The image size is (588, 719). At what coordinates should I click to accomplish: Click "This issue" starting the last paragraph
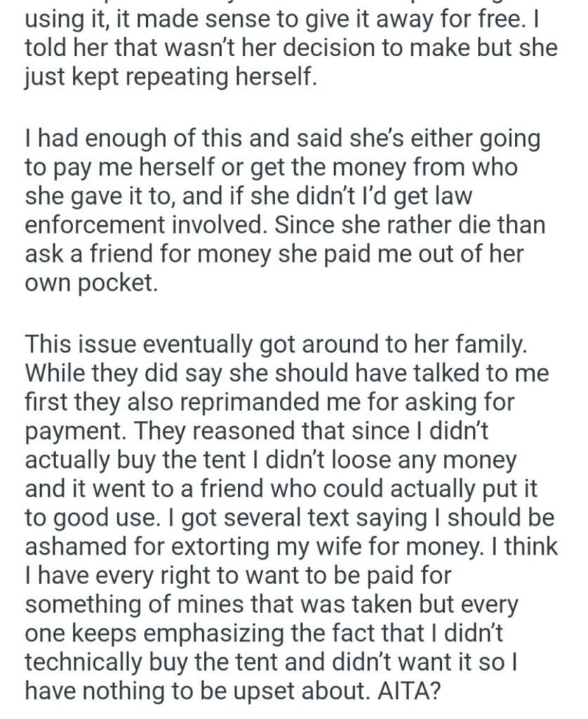click(x=77, y=345)
